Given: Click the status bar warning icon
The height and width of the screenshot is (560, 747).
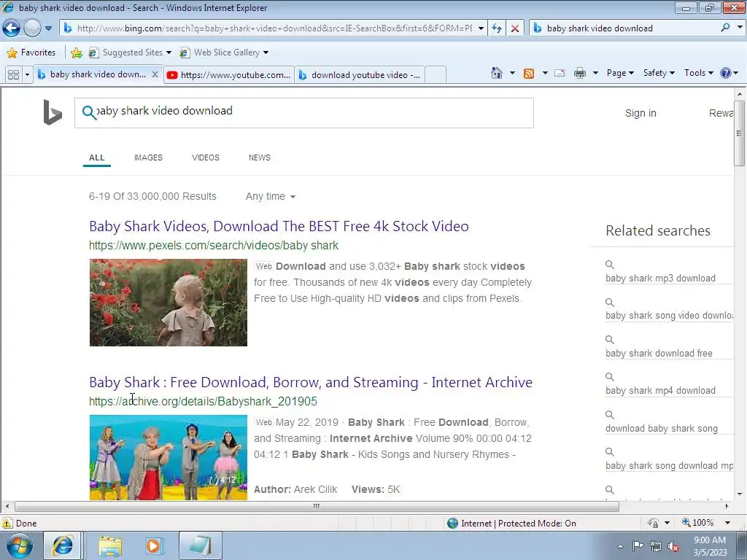Looking at the screenshot, I should [7, 524].
